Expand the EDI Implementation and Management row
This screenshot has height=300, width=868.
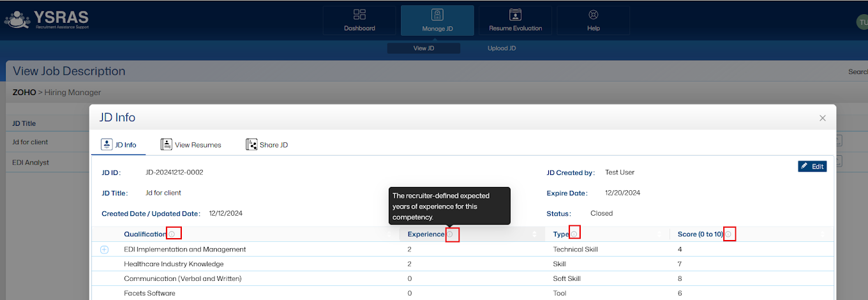(105, 250)
